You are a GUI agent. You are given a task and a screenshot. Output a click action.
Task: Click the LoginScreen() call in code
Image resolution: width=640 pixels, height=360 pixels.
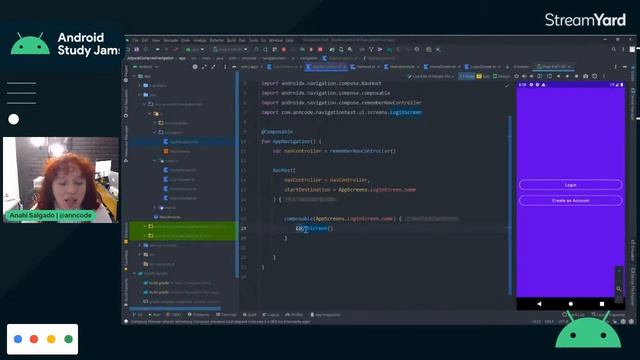click(x=314, y=229)
